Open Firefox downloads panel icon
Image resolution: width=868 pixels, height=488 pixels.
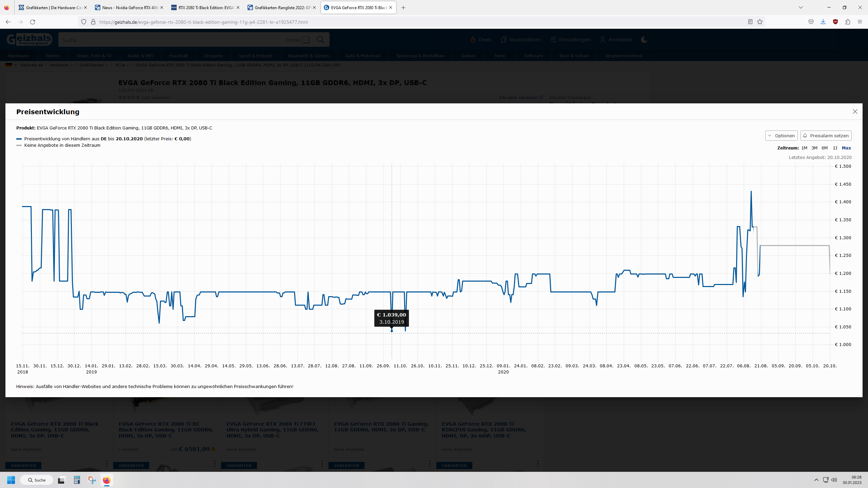(823, 22)
